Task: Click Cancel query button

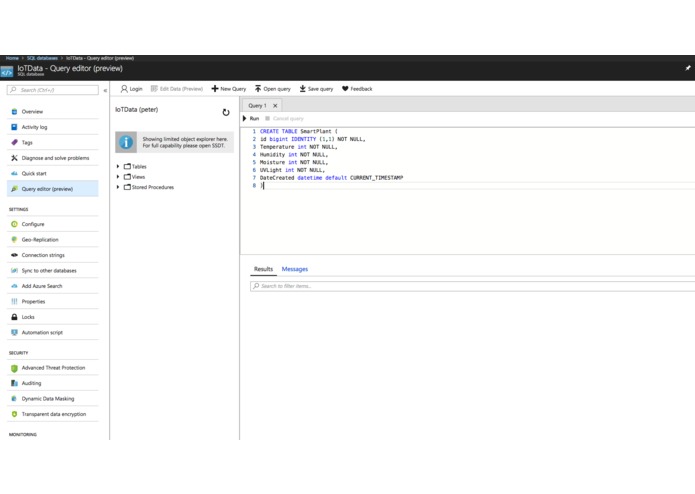Action: (285, 119)
